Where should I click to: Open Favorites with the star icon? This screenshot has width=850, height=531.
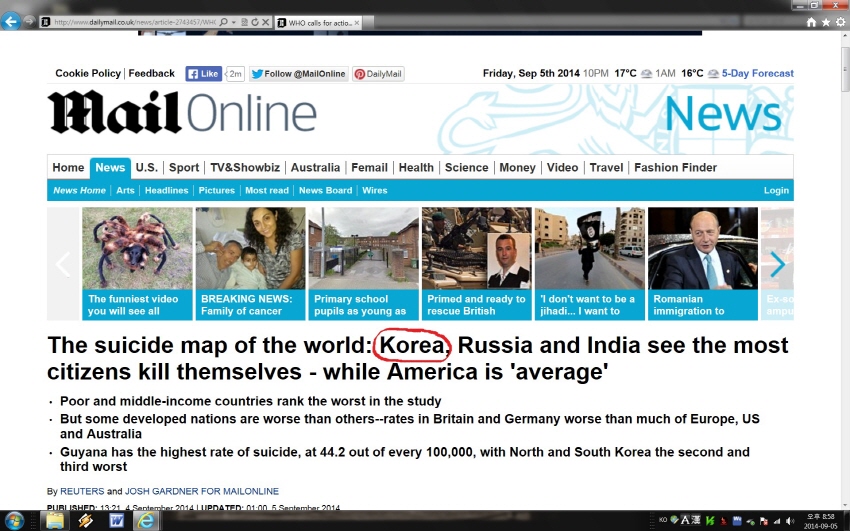coord(826,22)
